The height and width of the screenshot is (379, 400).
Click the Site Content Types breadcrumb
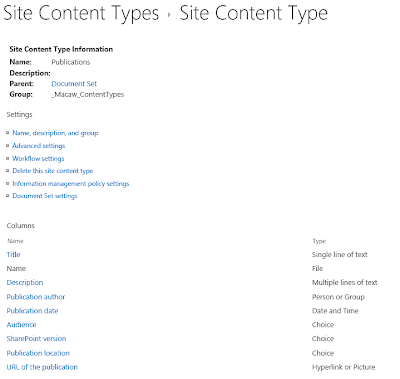tap(81, 14)
